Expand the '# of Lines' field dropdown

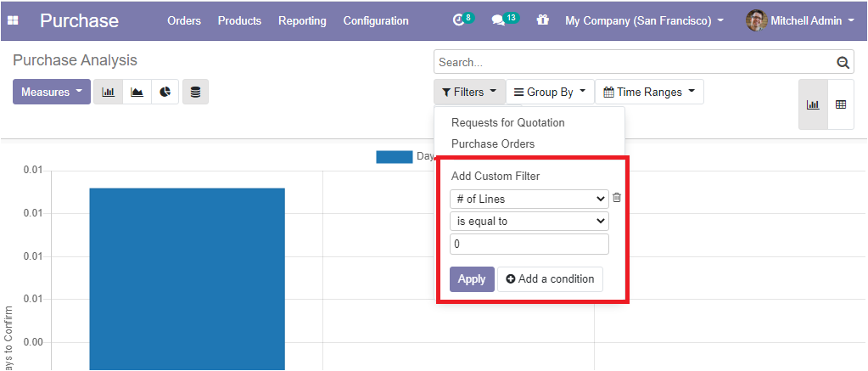[x=529, y=199]
